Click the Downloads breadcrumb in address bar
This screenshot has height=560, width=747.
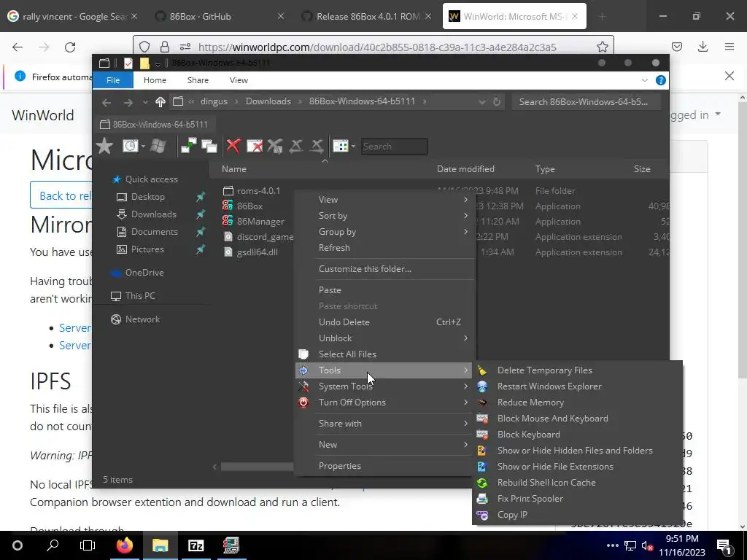(x=268, y=101)
